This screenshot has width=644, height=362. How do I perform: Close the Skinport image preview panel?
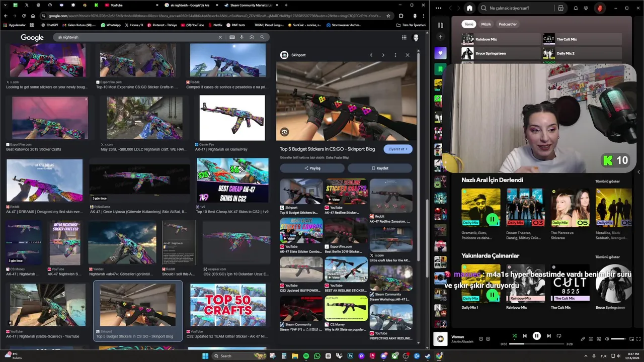(408, 55)
